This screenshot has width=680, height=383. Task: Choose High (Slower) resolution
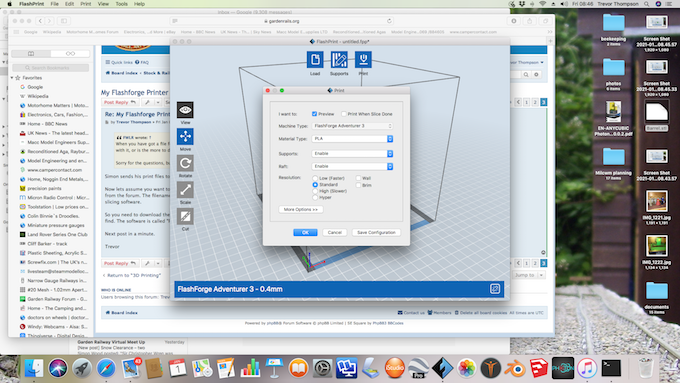click(x=315, y=191)
